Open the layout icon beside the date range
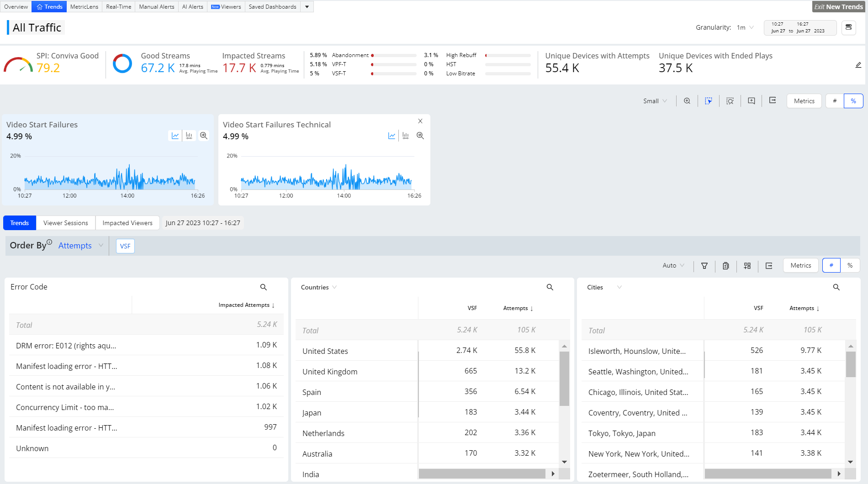 pos(848,27)
